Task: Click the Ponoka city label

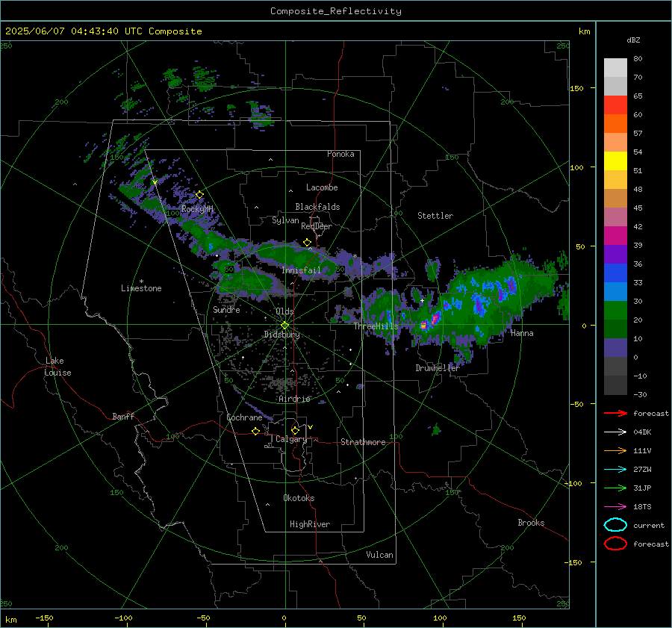Action: point(340,154)
